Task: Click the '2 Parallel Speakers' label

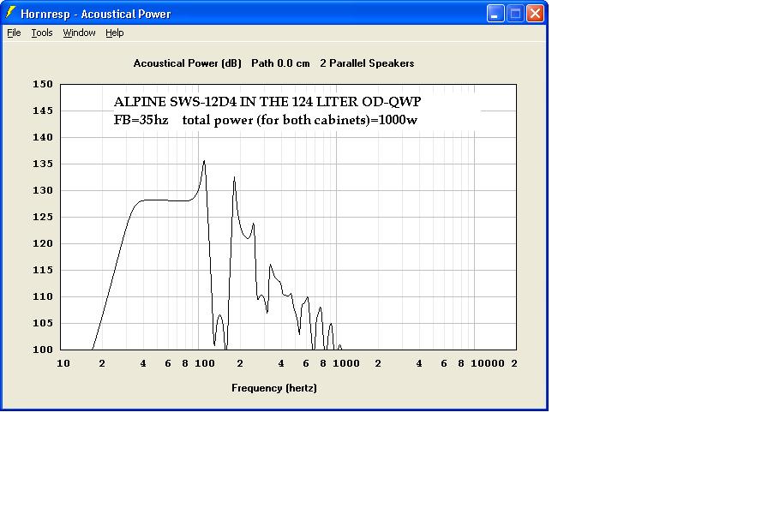Action: point(367,63)
